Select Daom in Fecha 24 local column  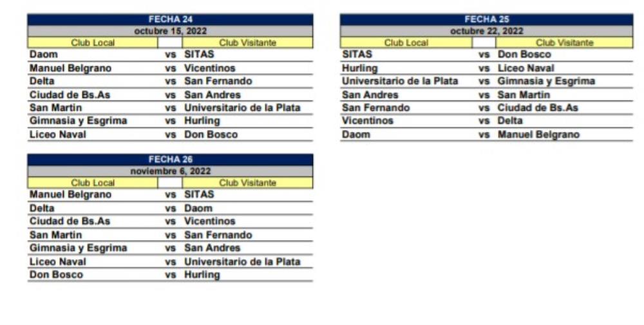point(44,55)
